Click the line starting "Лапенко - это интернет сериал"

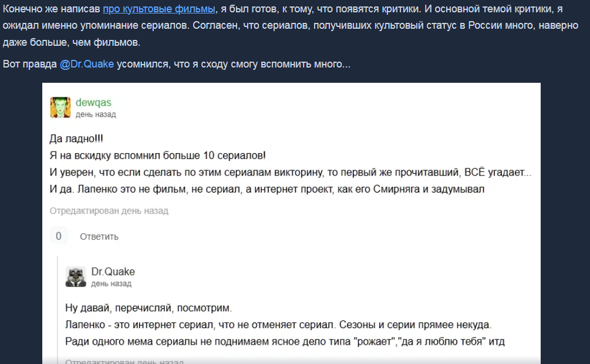coord(277,325)
